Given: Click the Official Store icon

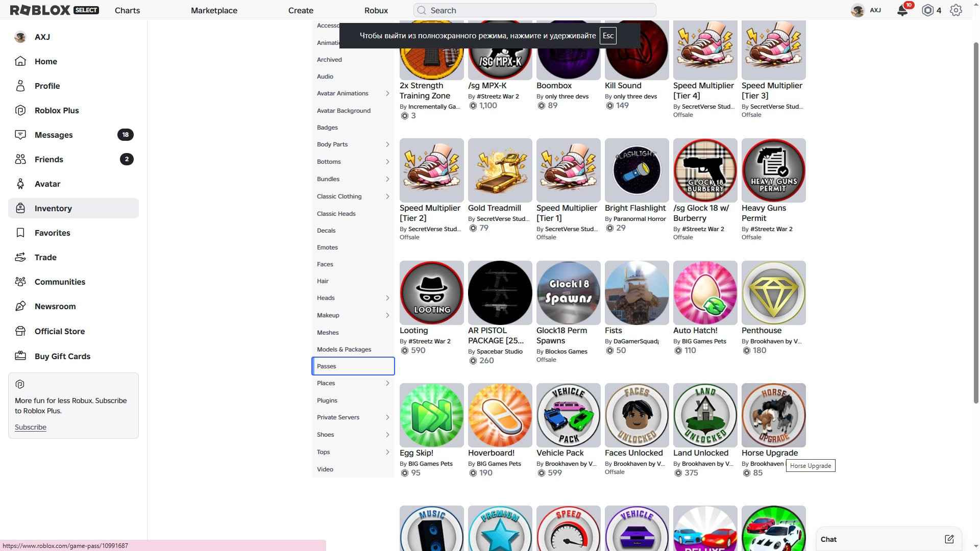Looking at the screenshot, I should click(20, 331).
